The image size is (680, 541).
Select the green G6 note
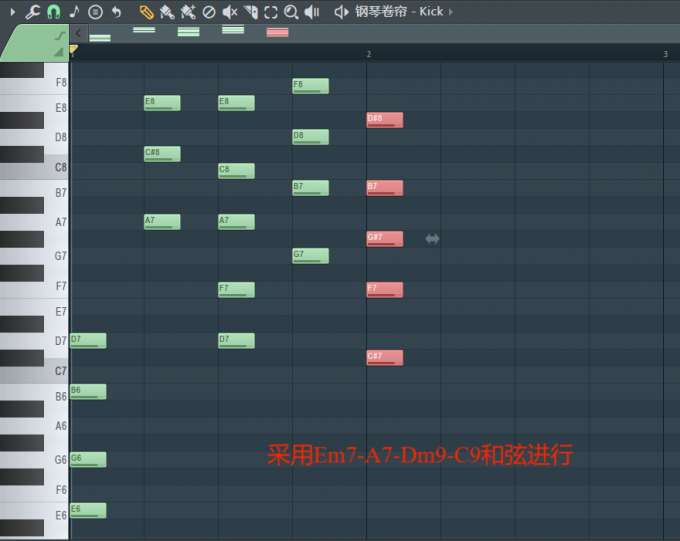point(88,460)
